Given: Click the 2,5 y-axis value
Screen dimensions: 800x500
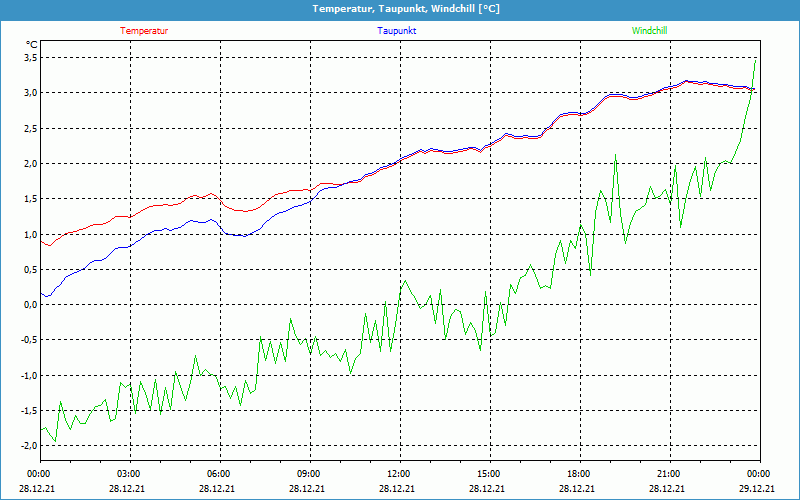Looking at the screenshot, I should (31, 128).
